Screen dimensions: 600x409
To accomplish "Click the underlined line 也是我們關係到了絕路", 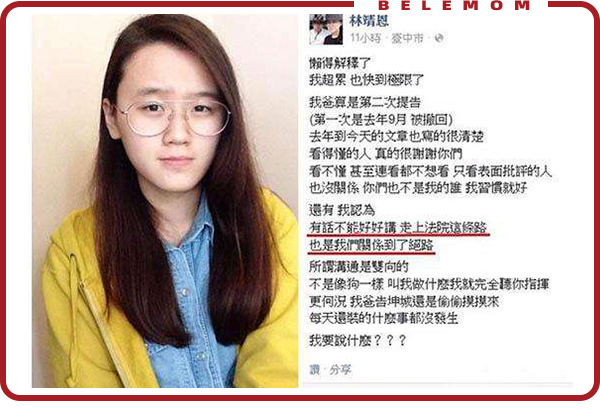I will tap(371, 246).
